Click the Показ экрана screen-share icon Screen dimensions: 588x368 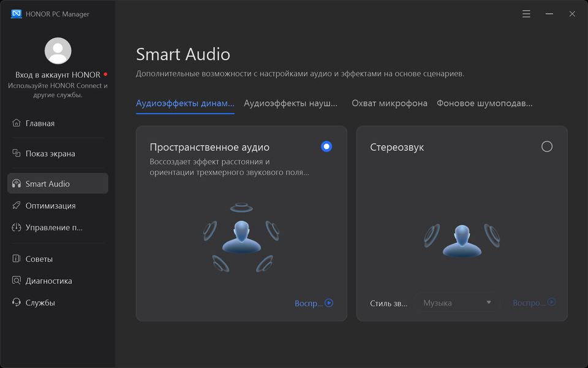[x=16, y=153]
